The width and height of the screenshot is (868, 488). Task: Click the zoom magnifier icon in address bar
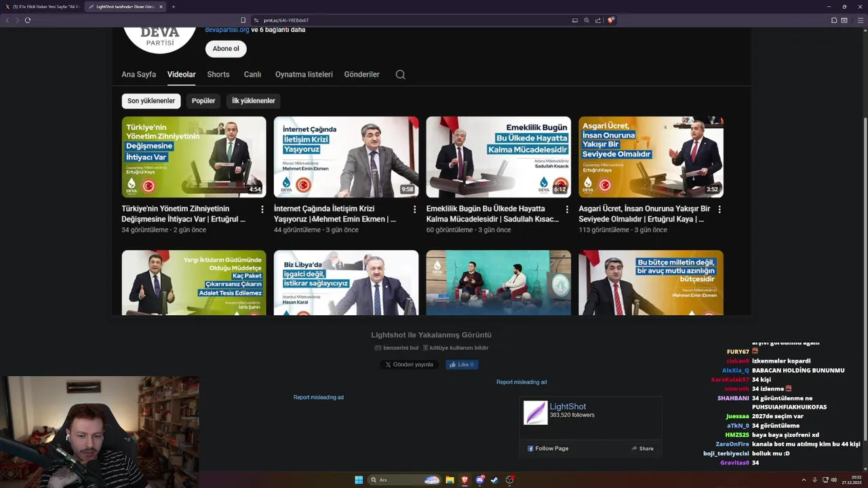click(587, 20)
